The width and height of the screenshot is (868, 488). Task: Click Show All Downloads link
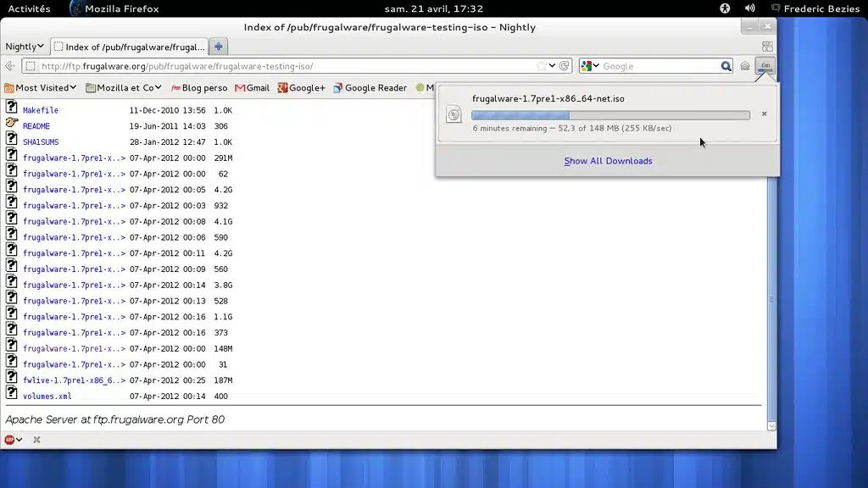tap(608, 161)
